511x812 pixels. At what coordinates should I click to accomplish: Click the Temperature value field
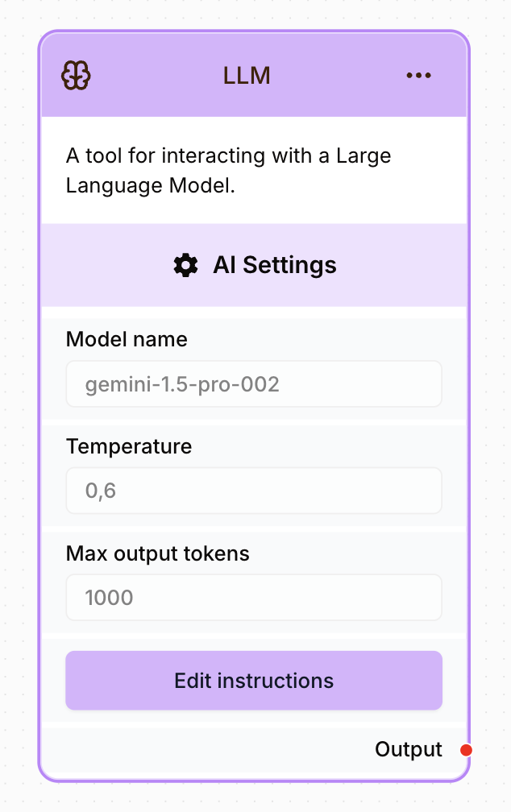tap(254, 490)
